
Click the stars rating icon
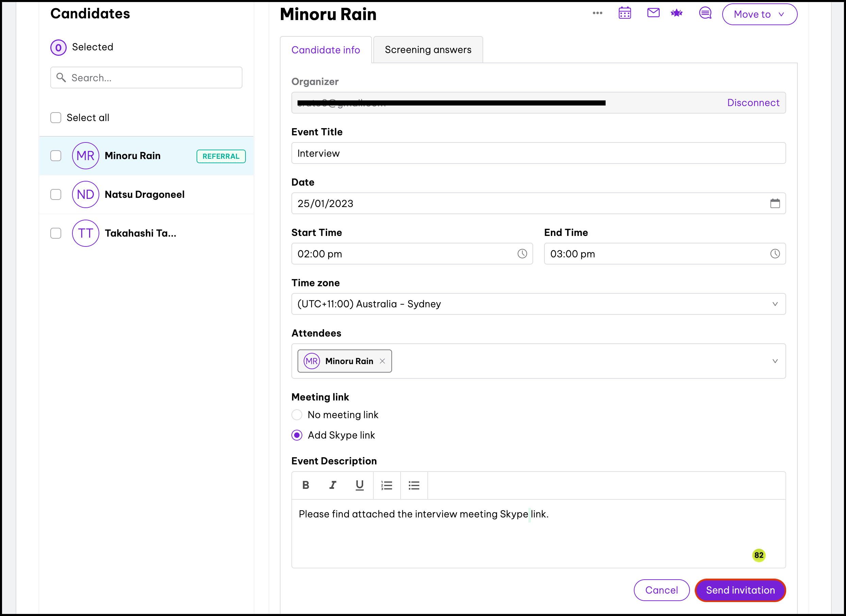point(676,13)
